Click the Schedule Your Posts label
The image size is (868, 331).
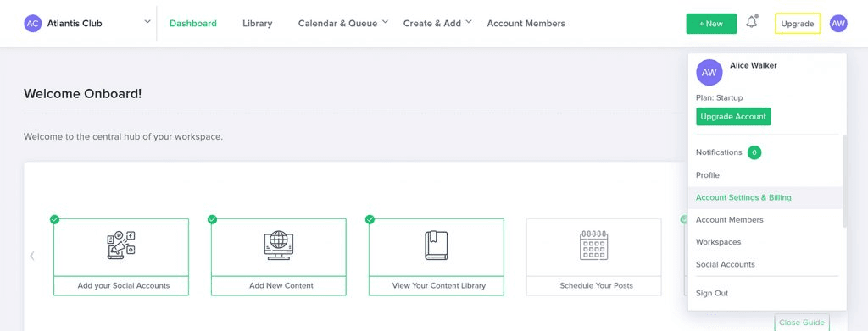point(596,285)
